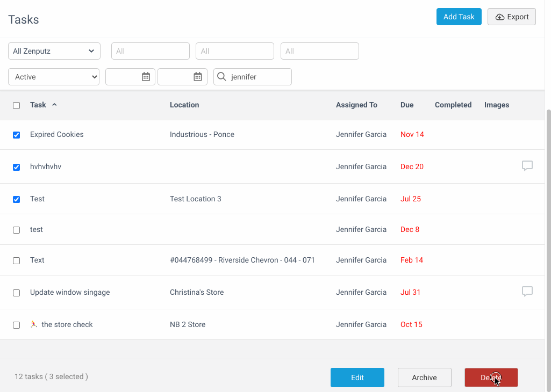Screen dimensions: 551x392
Task: Click the runner icon beside the store check
Action: 34,324
